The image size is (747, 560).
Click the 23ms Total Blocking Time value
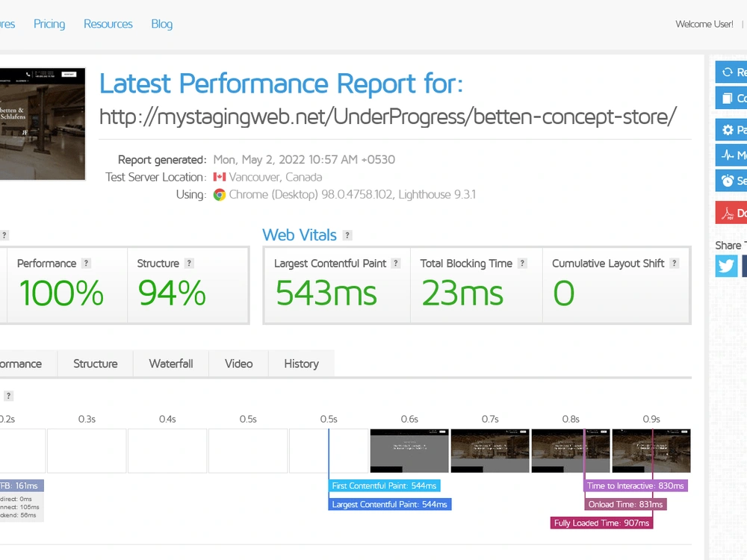point(462,293)
